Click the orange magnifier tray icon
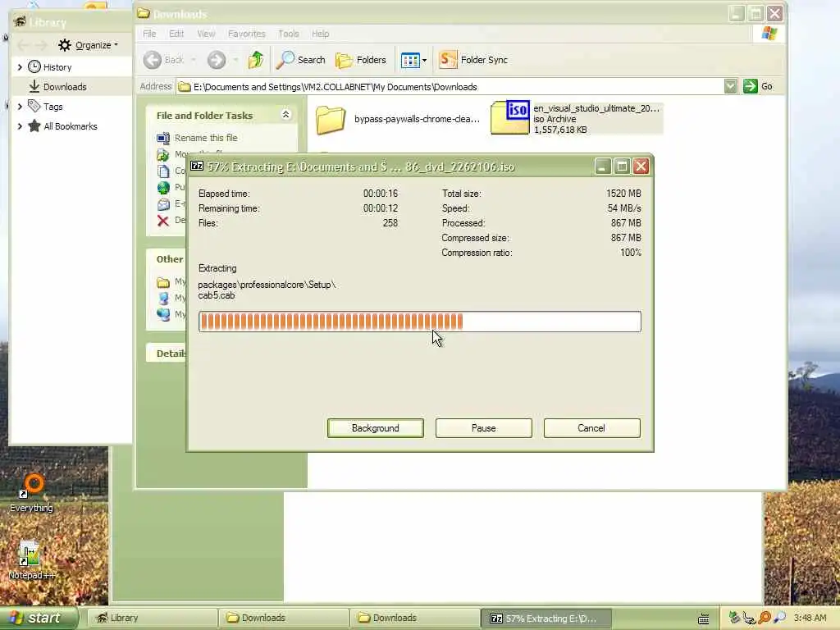 point(765,619)
